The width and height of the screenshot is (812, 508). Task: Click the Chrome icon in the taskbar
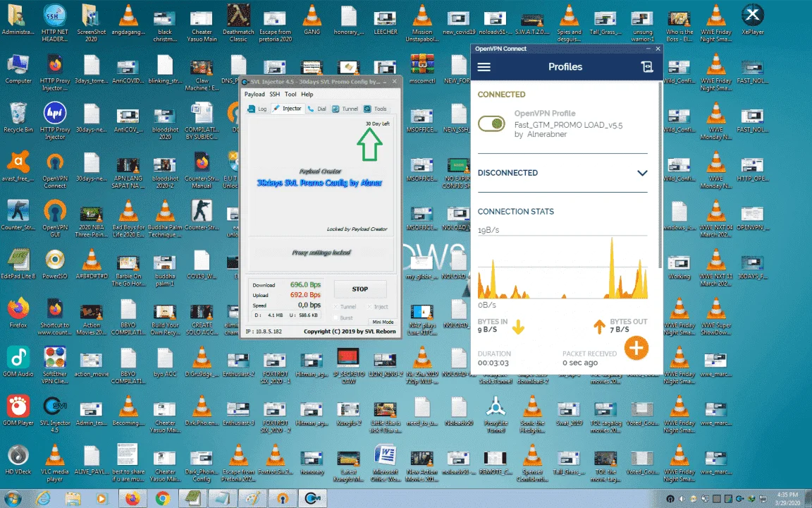163,499
